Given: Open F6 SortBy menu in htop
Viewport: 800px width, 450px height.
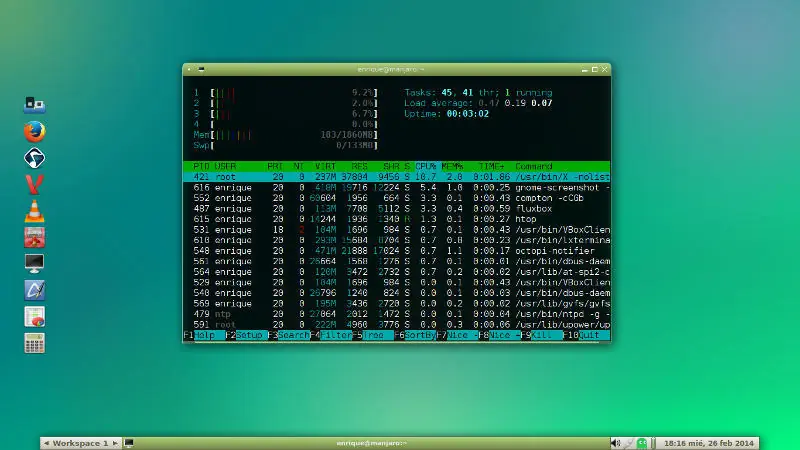Looking at the screenshot, I should pos(415,335).
